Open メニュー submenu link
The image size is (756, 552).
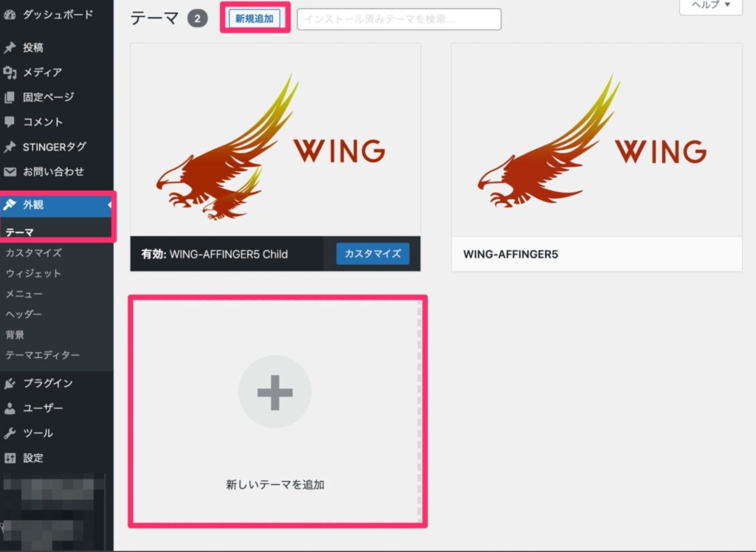24,294
